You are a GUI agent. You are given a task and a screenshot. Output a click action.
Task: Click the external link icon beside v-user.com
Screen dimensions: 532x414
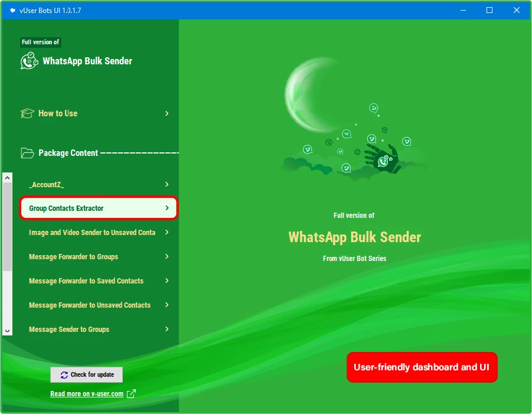pos(131,394)
